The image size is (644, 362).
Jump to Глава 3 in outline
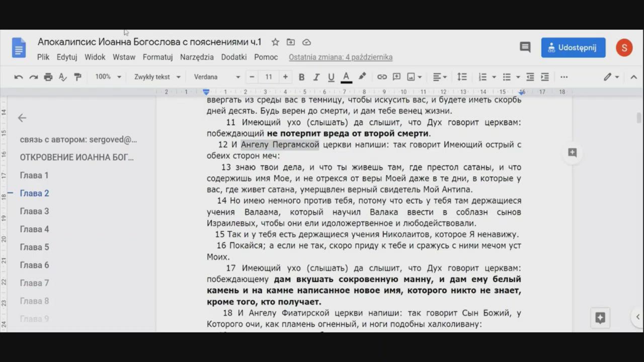(34, 211)
